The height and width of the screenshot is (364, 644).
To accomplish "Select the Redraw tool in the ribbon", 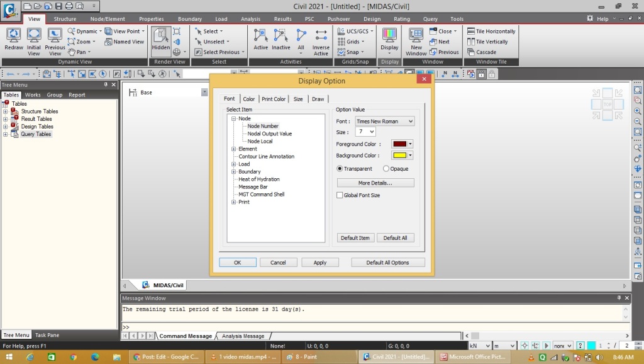I will tap(14, 38).
